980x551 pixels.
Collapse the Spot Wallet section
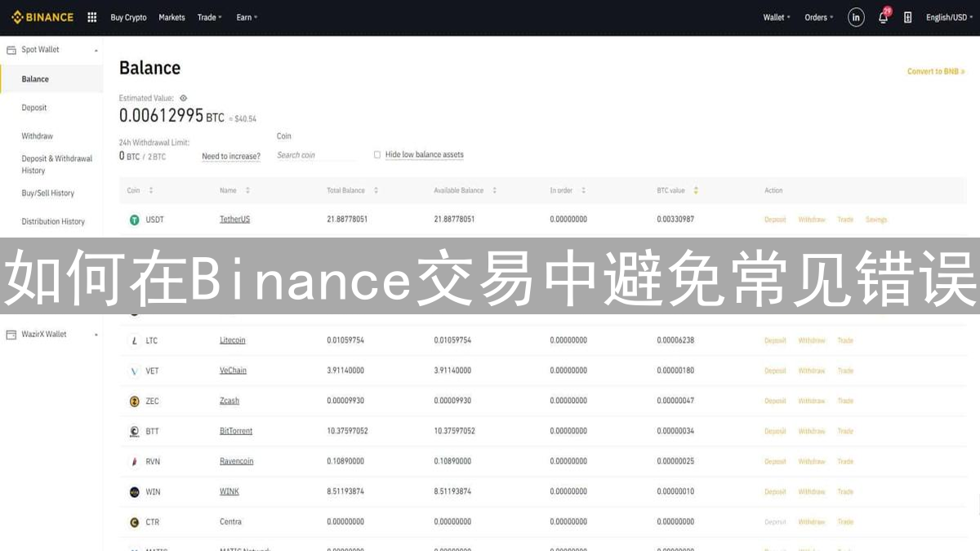click(96, 50)
